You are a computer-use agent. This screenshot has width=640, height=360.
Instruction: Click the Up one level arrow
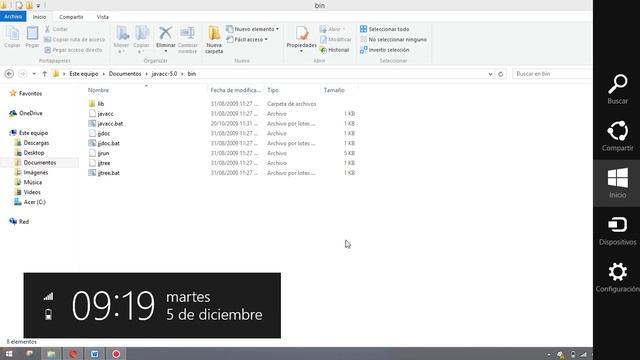[44, 74]
